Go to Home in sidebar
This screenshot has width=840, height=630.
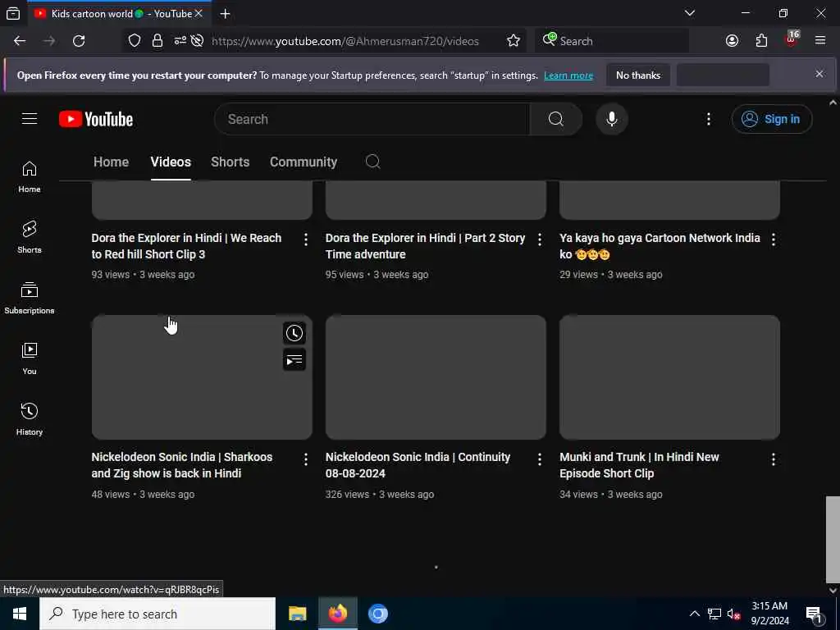click(30, 177)
